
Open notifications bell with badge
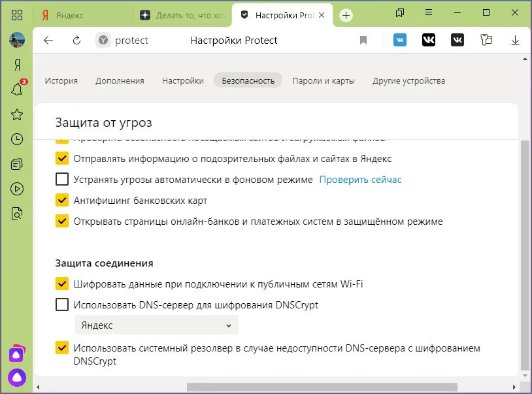(17, 89)
